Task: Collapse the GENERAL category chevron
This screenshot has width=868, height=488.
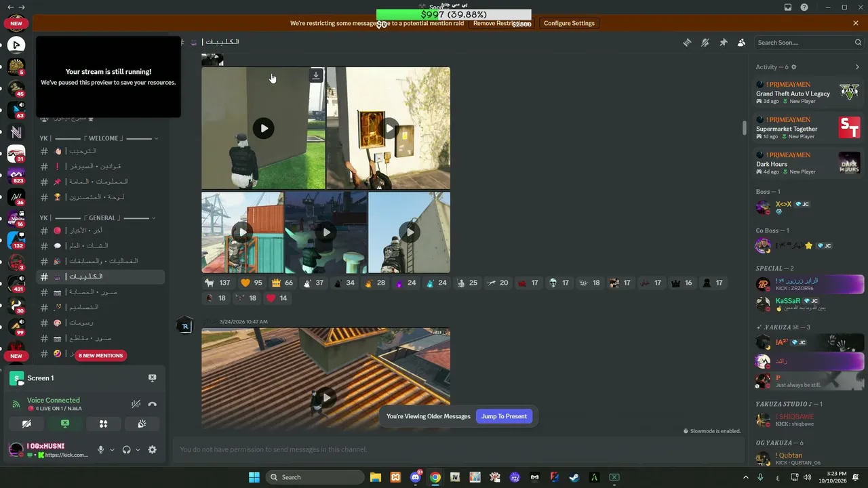Action: tap(153, 218)
